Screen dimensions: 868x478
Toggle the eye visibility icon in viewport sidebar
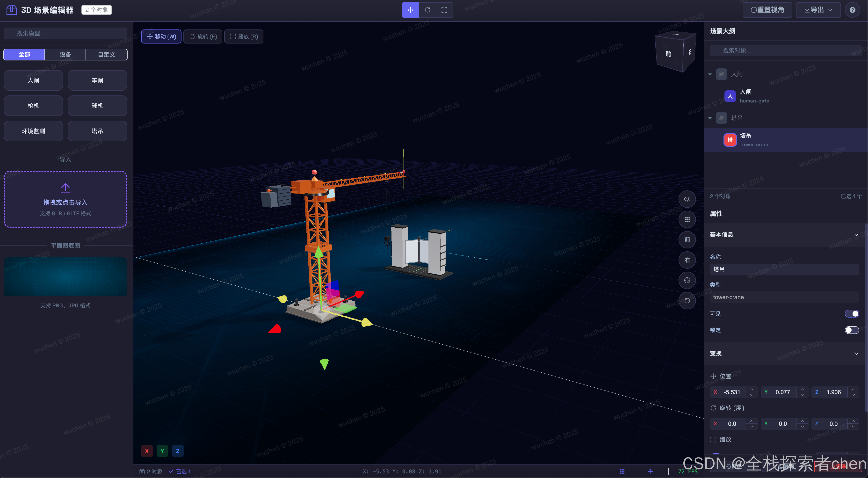(x=687, y=199)
